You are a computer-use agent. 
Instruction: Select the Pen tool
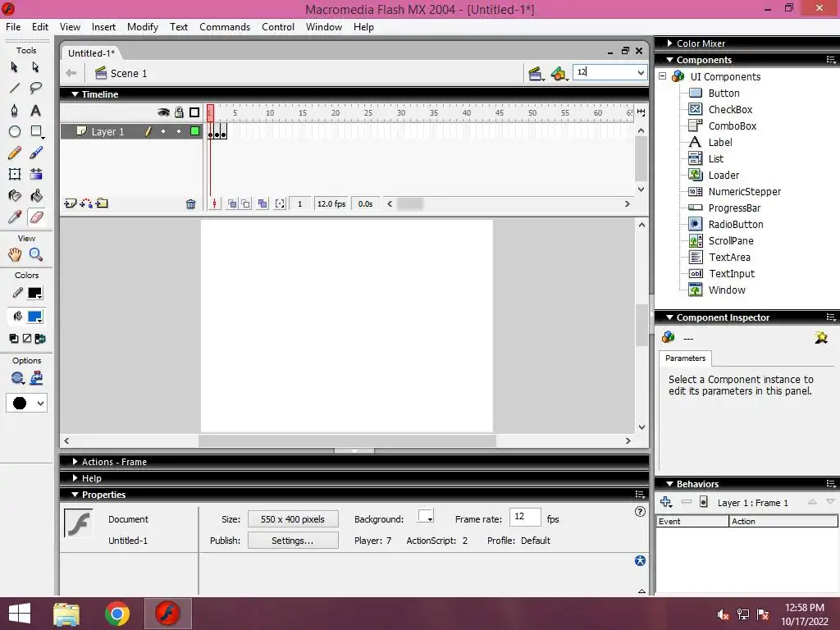(15, 111)
